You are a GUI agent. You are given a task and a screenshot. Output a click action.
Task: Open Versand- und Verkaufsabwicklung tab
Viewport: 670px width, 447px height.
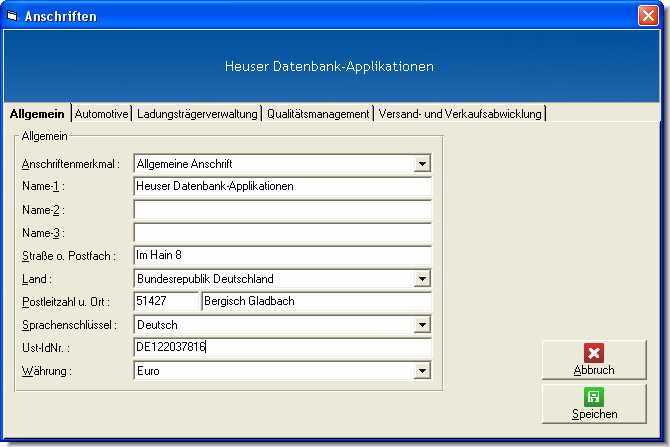tap(460, 114)
